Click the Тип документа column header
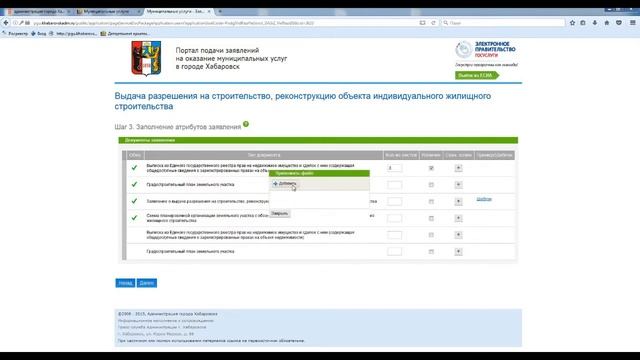 pos(264,155)
